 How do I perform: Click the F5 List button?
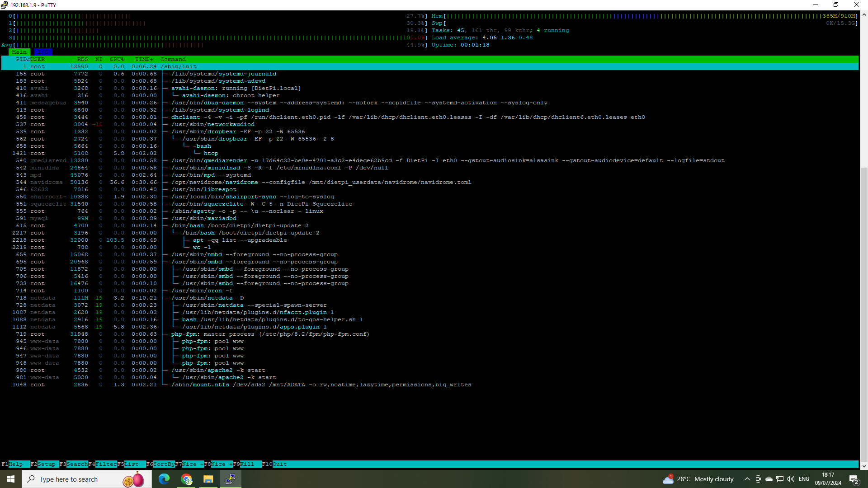click(x=132, y=464)
